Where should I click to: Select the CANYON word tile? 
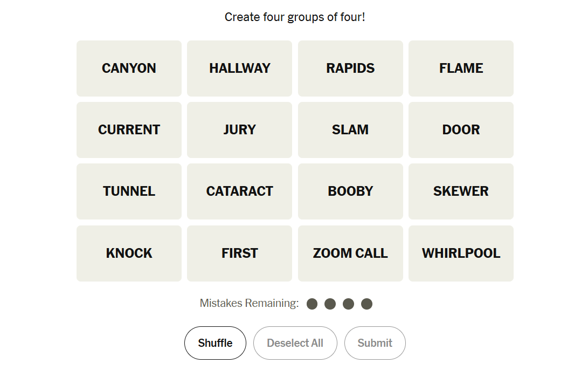[129, 68]
